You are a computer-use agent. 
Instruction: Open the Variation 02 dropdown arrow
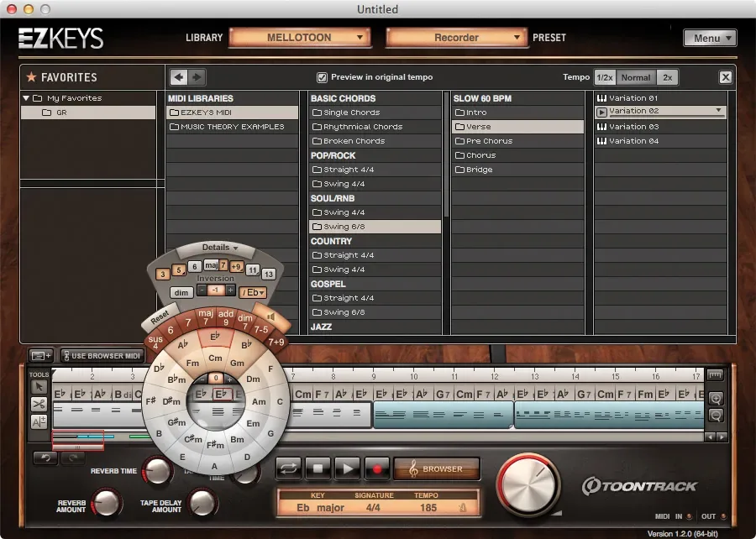718,110
